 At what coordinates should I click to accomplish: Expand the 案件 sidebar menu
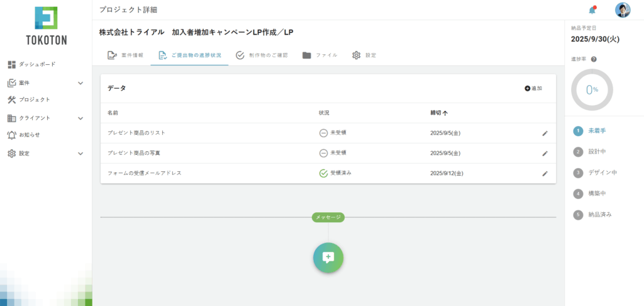tap(80, 82)
